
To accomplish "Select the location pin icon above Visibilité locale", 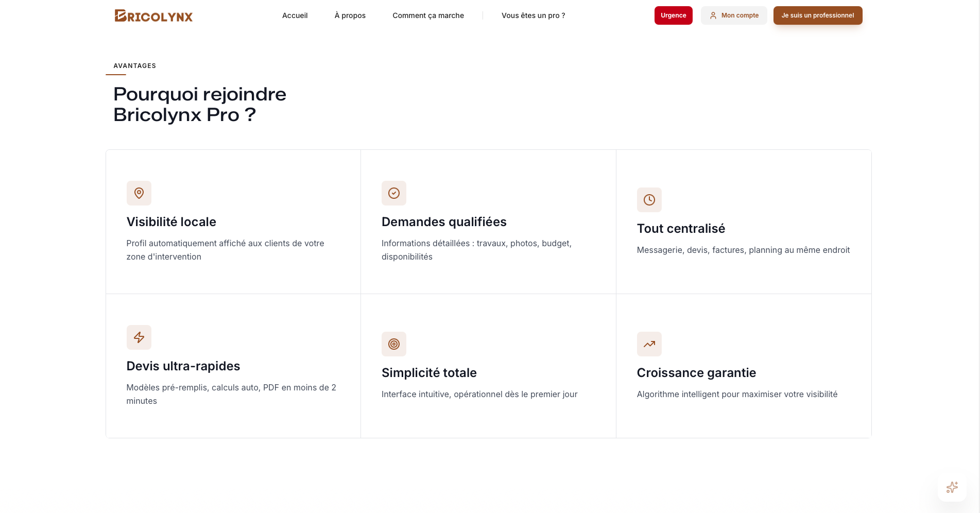I will (139, 193).
